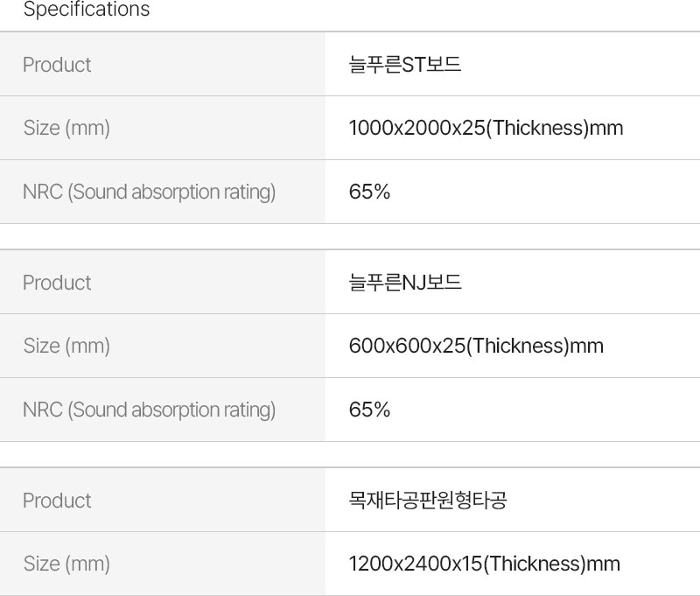Click Product label beside 목재타공판원형타공
Screen dimensions: 700x596
pyautogui.click(x=57, y=501)
